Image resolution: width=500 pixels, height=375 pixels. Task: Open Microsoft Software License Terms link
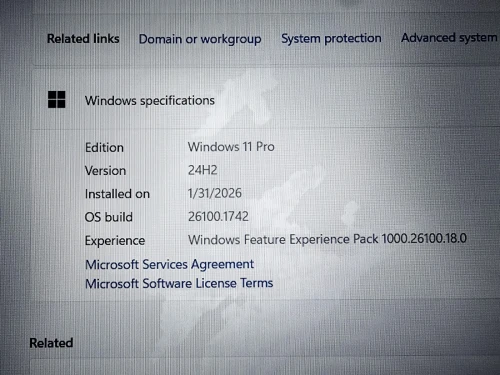[x=179, y=283]
